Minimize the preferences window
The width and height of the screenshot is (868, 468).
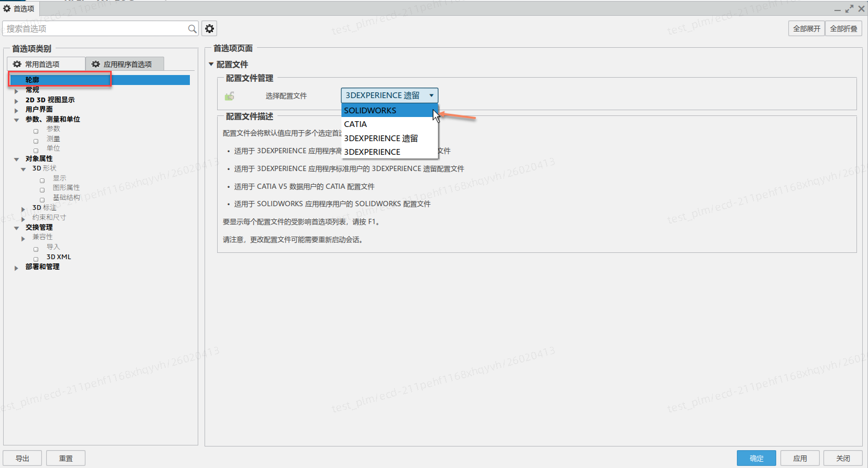click(838, 10)
